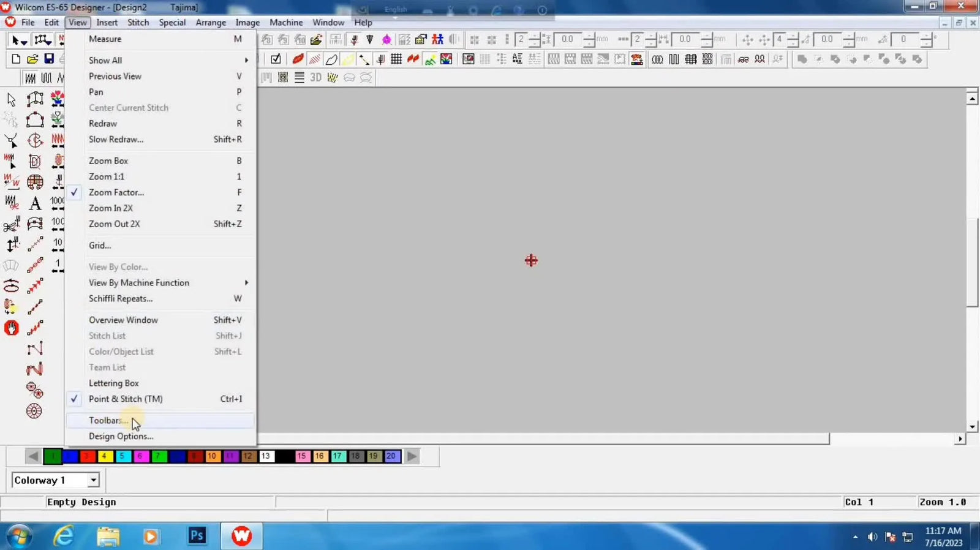Click the Open file folder icon
The image size is (980, 550).
click(x=32, y=59)
